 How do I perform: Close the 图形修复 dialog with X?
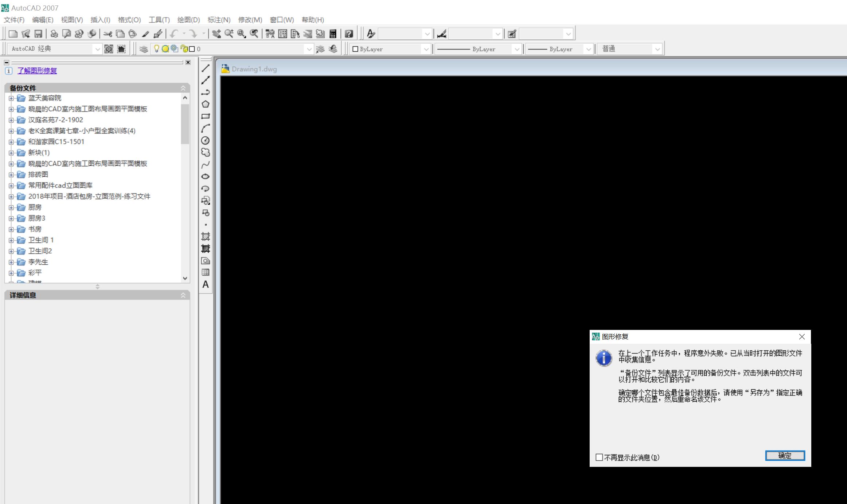click(802, 336)
